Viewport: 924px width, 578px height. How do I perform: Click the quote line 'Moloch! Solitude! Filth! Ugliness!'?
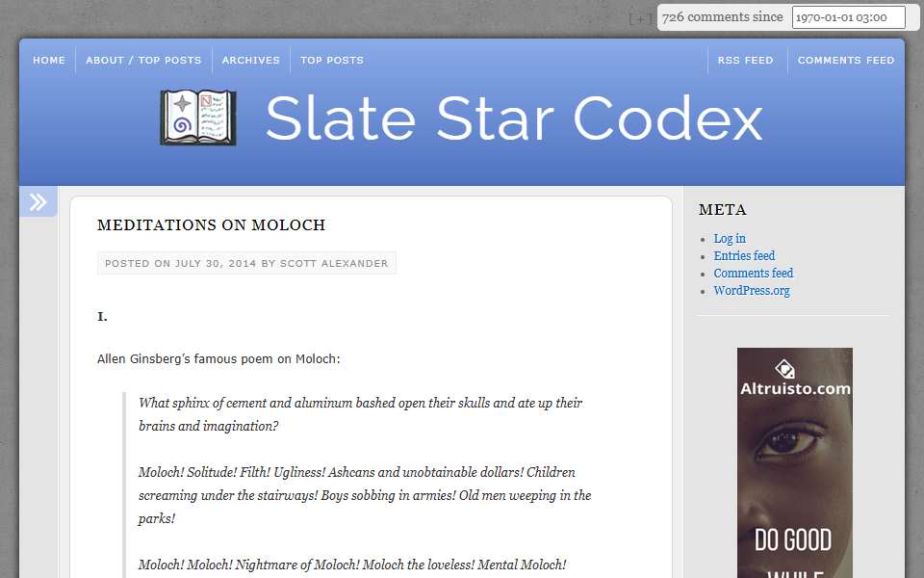(365, 495)
